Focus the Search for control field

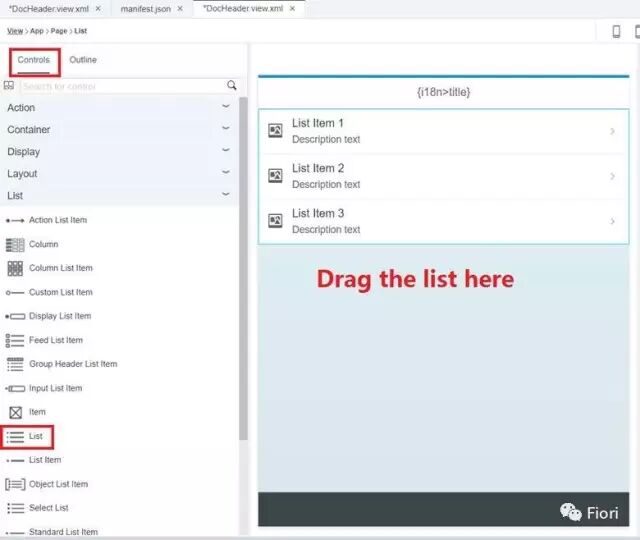click(x=122, y=86)
